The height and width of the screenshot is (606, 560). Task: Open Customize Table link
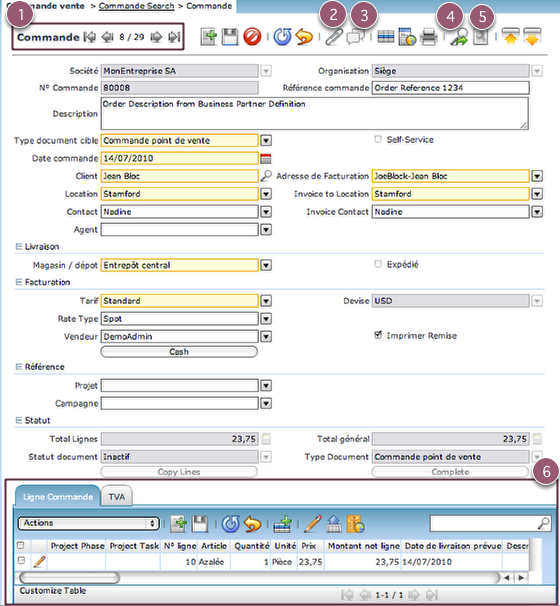click(x=53, y=591)
